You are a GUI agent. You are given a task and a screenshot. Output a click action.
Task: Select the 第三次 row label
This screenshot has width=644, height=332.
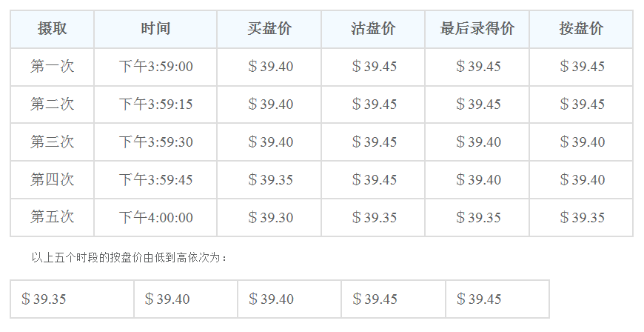click(x=52, y=142)
